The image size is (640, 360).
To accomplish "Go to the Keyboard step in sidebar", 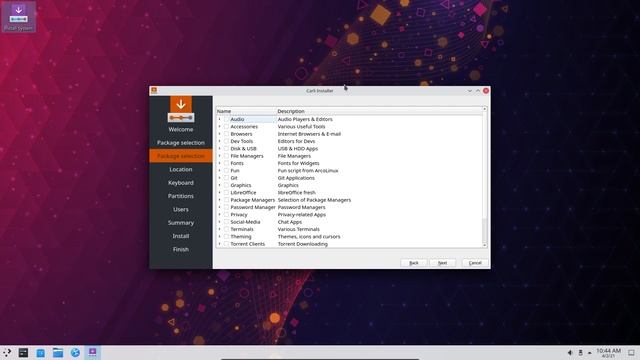I will pyautogui.click(x=181, y=183).
